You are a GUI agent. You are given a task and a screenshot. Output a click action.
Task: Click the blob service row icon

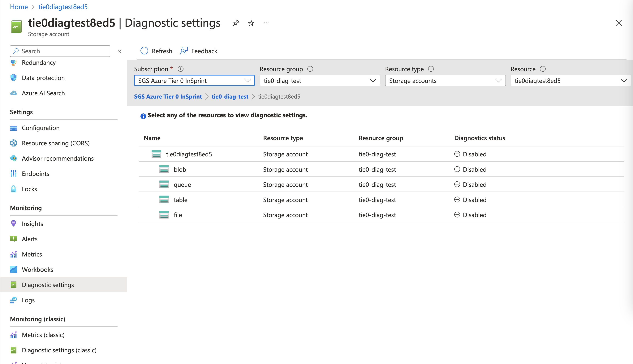[x=164, y=169]
